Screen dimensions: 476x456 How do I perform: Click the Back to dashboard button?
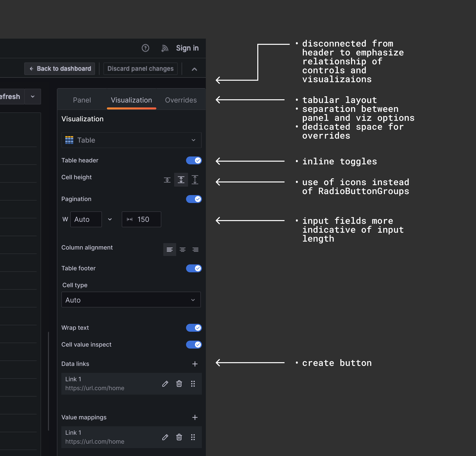(x=60, y=69)
